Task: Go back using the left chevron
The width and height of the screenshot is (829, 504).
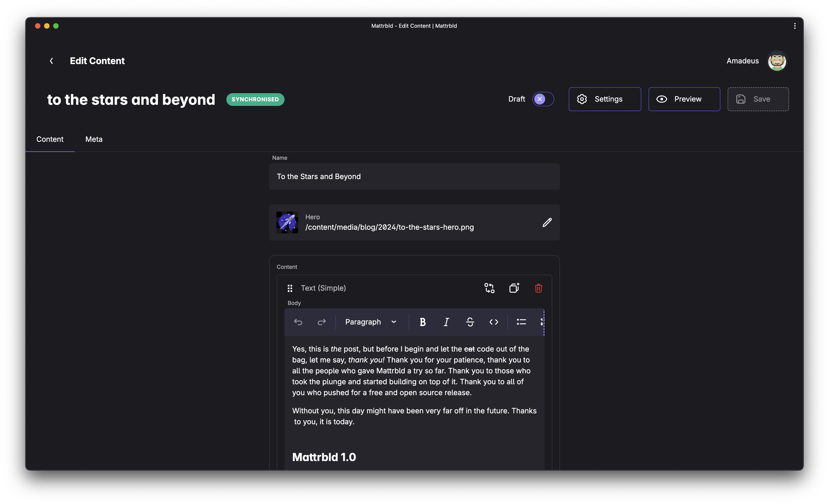Action: (52, 61)
